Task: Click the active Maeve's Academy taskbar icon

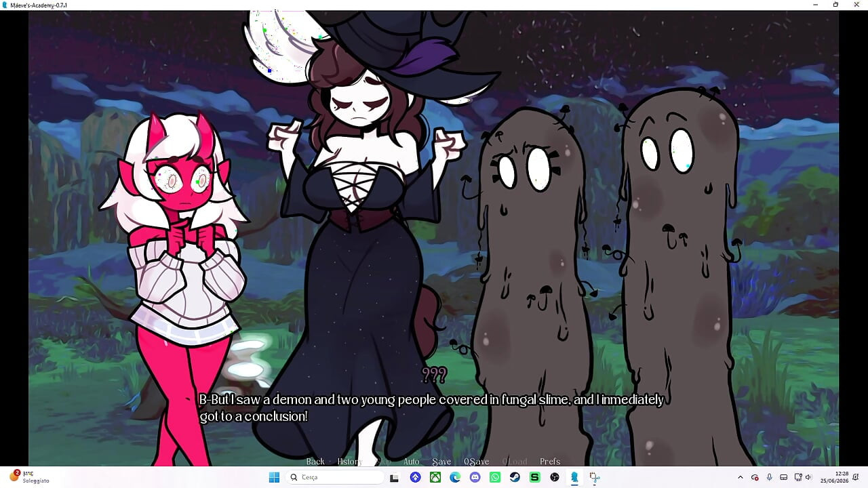Action: [x=574, y=477]
